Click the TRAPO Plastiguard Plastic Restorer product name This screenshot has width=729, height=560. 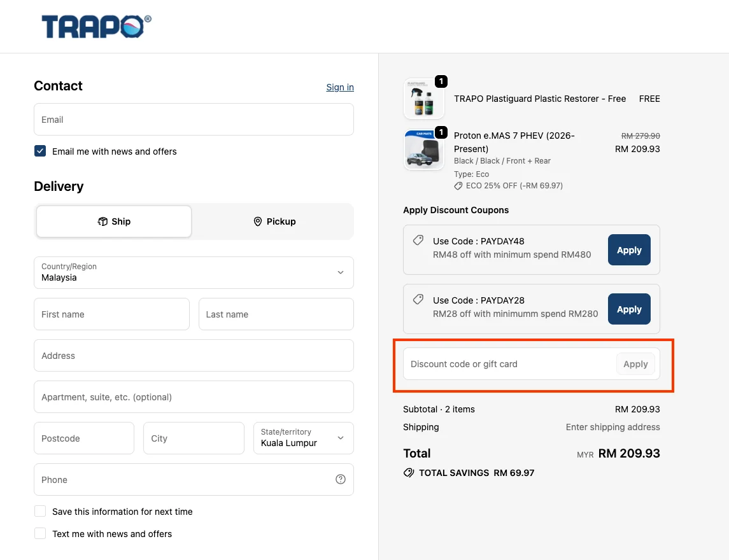[x=540, y=99]
